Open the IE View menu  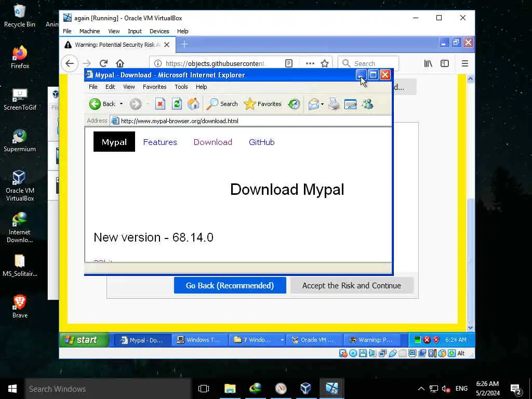point(129,87)
